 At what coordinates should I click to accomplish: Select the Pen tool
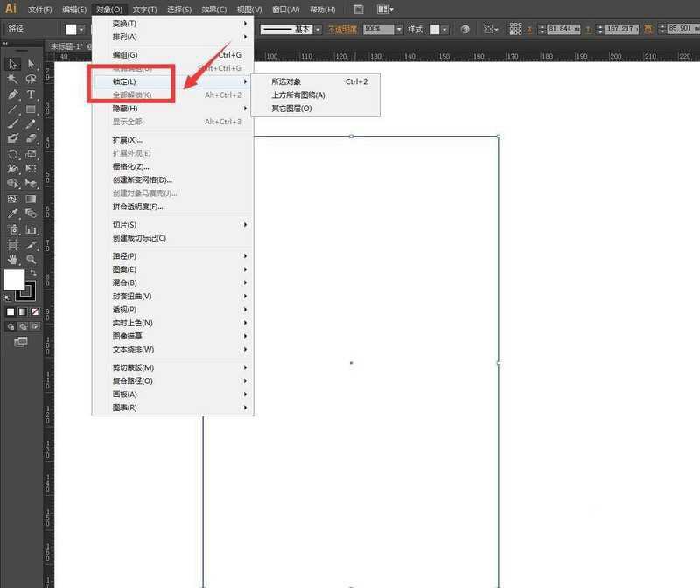coord(11,95)
